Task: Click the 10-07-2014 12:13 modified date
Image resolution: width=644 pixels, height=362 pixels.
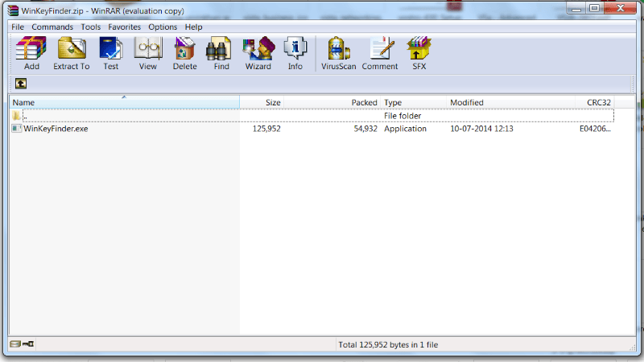Action: [x=481, y=129]
